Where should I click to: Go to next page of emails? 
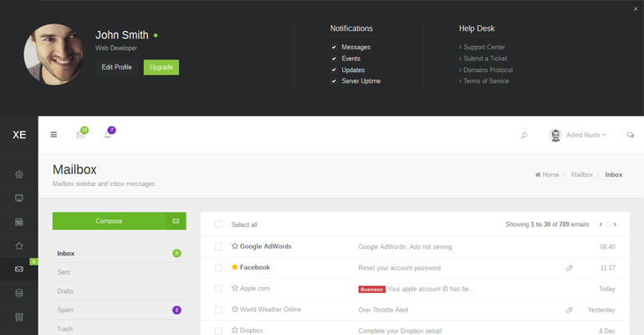click(x=615, y=224)
